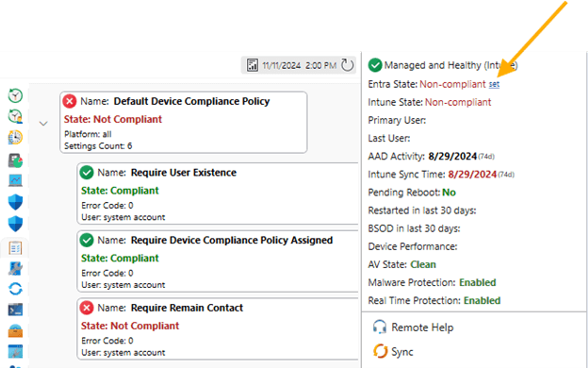The image size is (588, 368).
Task: Open the first blue shield icon in sidebar
Action: 15,202
